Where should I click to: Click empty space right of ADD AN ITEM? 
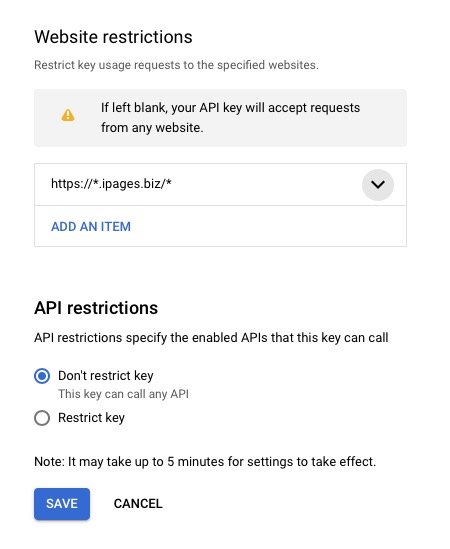[266, 227]
